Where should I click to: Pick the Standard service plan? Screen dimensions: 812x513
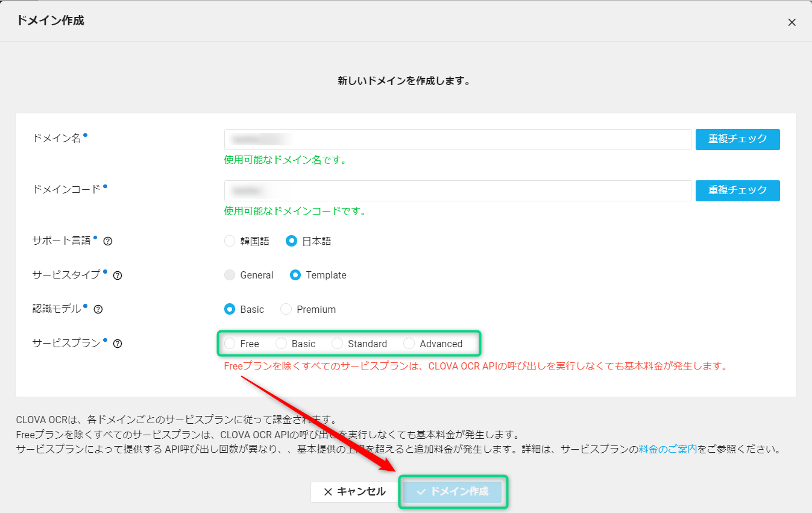point(337,344)
